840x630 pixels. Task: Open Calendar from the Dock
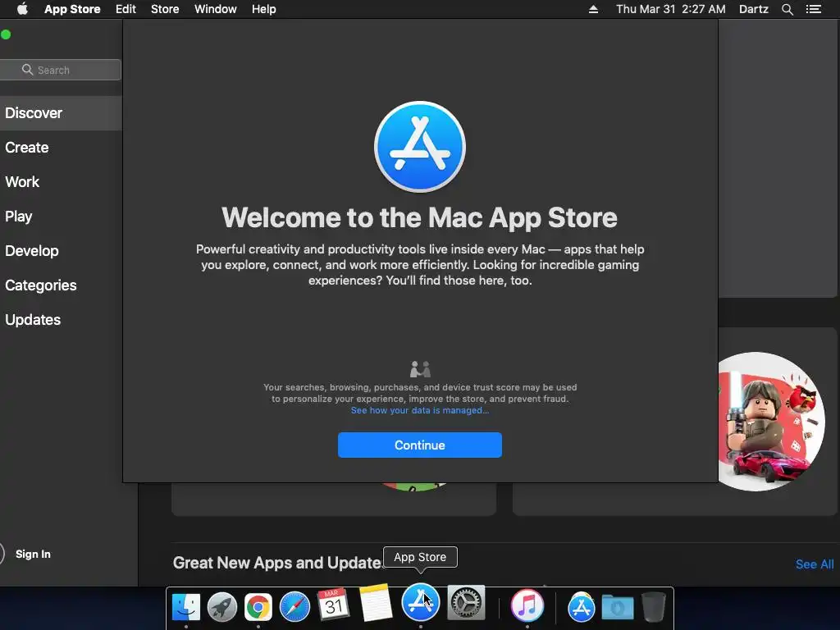pos(333,605)
